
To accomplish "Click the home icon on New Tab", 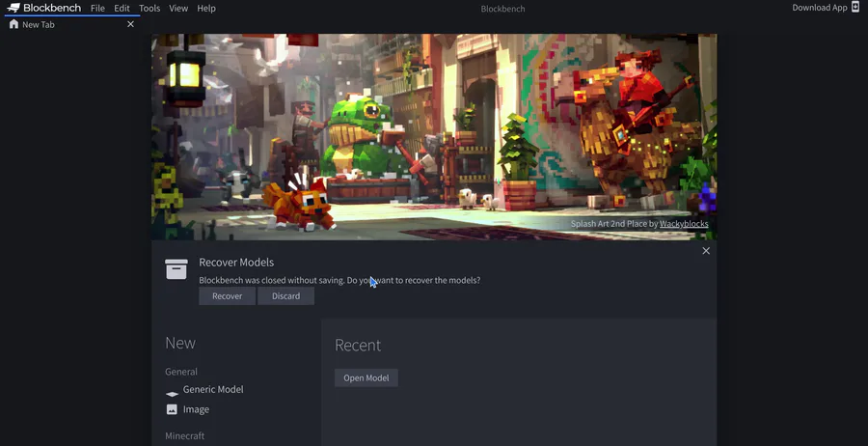I will (x=14, y=24).
